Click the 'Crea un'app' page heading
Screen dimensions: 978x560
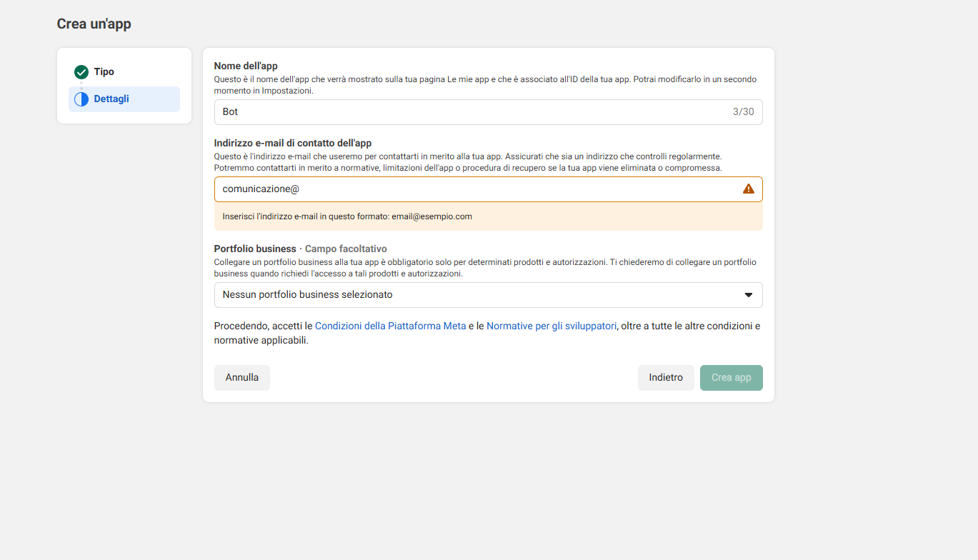click(94, 24)
